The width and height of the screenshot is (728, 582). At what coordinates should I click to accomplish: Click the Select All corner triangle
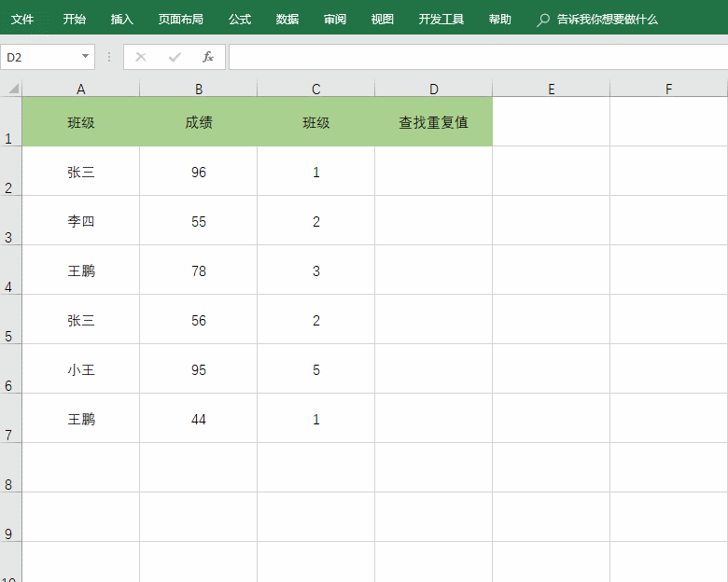click(11, 89)
